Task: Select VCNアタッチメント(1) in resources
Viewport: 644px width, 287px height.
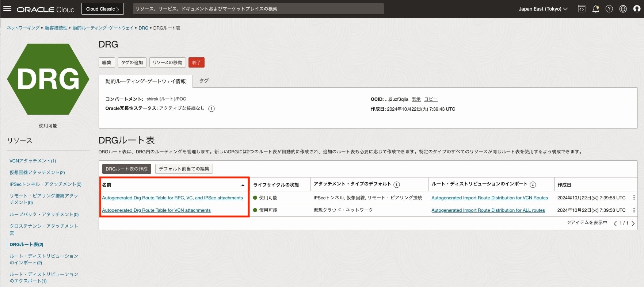Action: point(33,161)
